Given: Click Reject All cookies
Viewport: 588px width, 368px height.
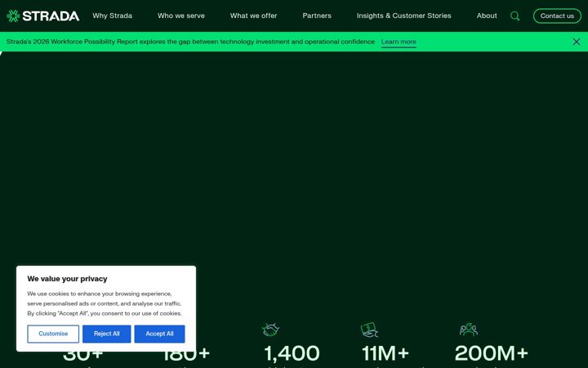Looking at the screenshot, I should pos(106,334).
